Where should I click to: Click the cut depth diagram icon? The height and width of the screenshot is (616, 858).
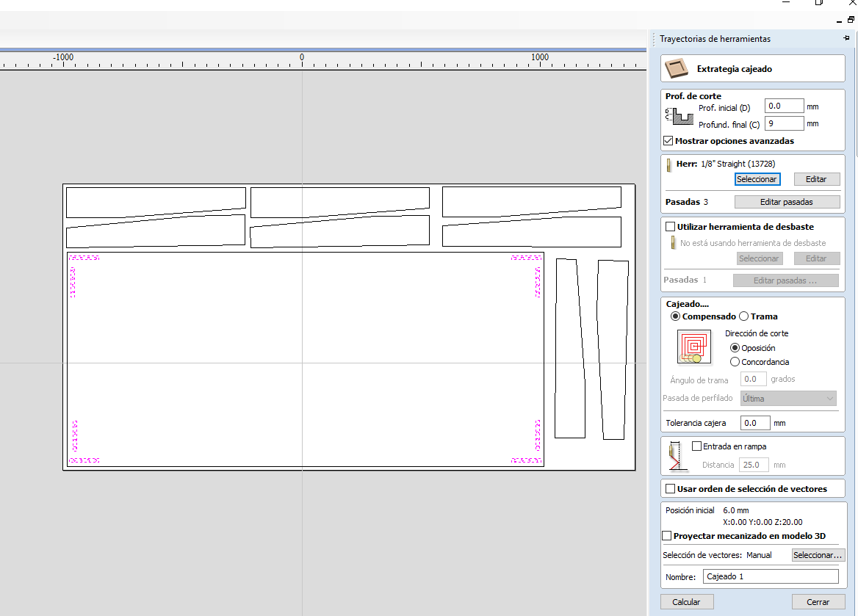pyautogui.click(x=679, y=116)
